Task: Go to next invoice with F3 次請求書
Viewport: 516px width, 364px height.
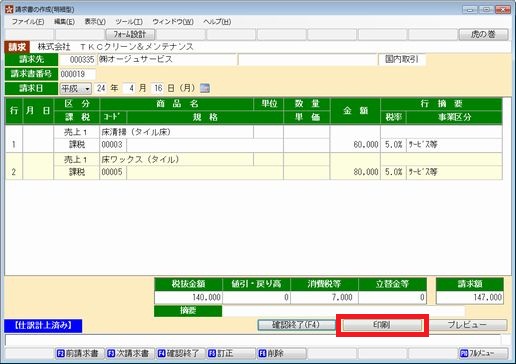Action: pos(130,353)
